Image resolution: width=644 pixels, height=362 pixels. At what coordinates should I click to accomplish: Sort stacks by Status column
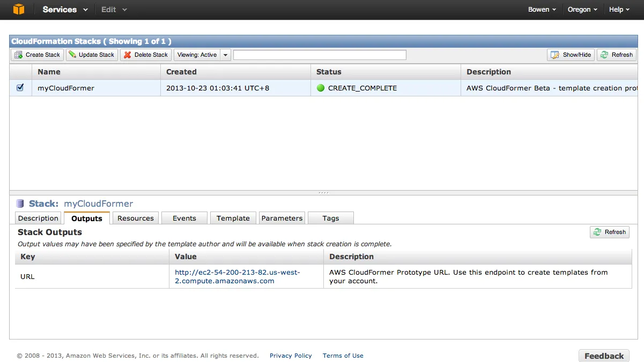[x=386, y=72]
